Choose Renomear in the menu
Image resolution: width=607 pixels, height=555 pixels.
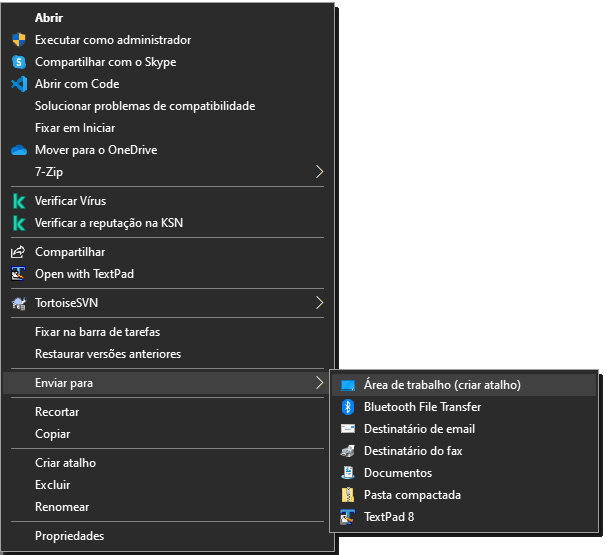[x=62, y=507]
